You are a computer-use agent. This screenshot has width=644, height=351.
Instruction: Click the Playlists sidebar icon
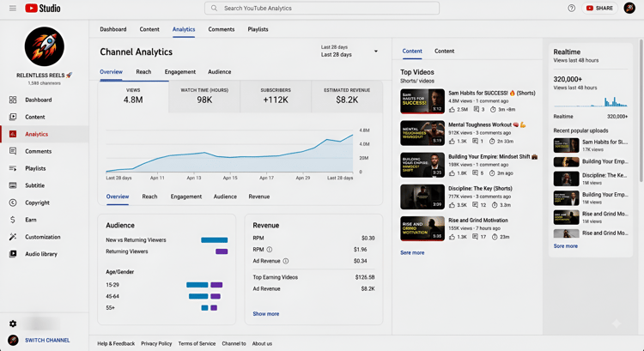pos(13,168)
